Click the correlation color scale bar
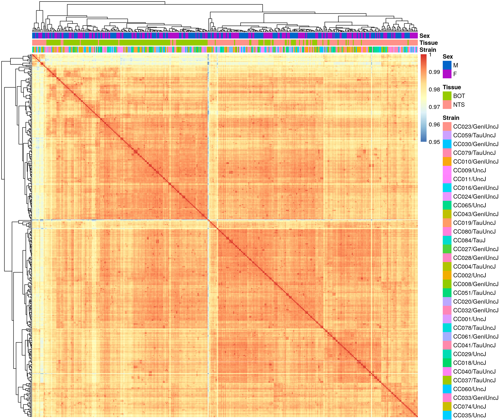This screenshot has height=420, width=504. (x=423, y=98)
